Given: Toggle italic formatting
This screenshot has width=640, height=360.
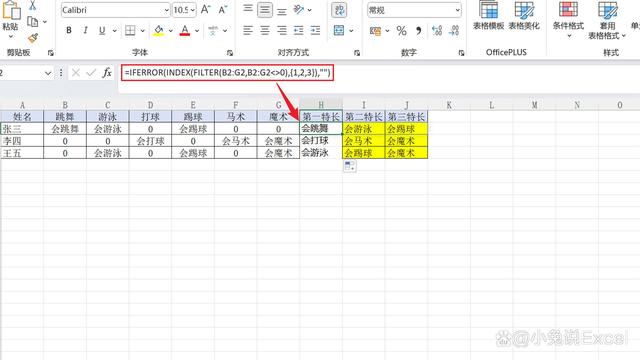Looking at the screenshot, I should (x=85, y=31).
